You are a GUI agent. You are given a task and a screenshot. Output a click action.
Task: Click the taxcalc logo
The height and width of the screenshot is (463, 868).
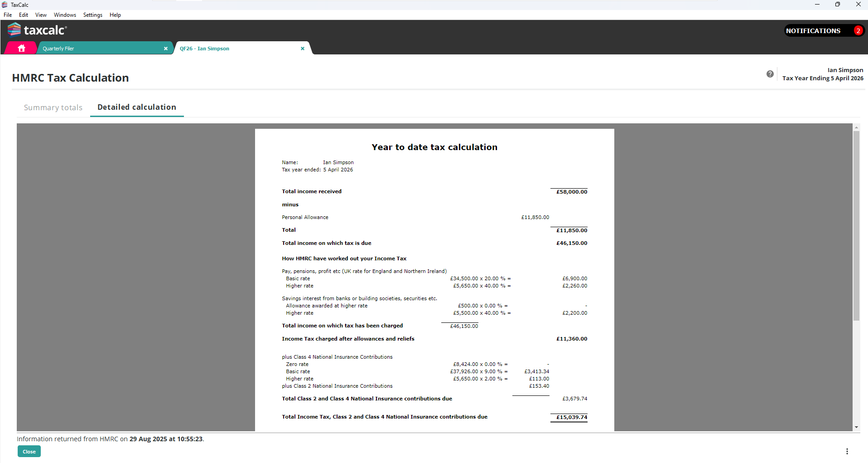point(37,30)
